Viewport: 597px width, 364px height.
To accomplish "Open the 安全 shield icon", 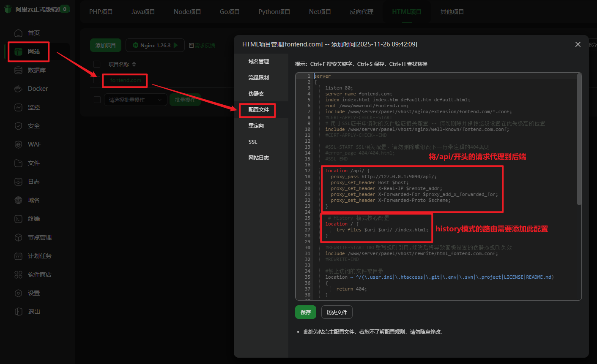I will coord(18,126).
